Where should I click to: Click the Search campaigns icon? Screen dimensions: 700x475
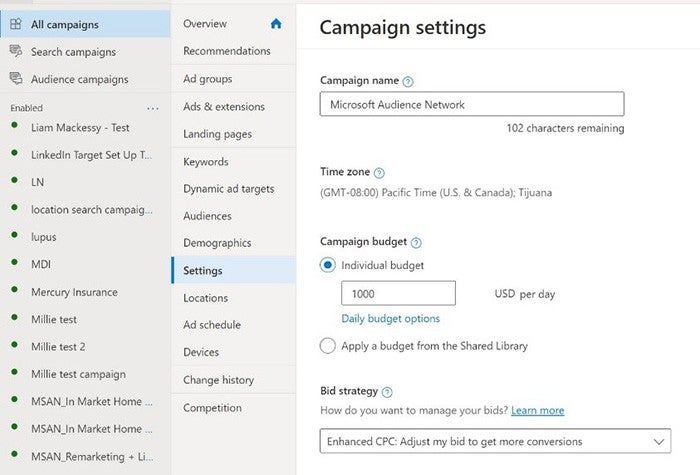point(16,51)
